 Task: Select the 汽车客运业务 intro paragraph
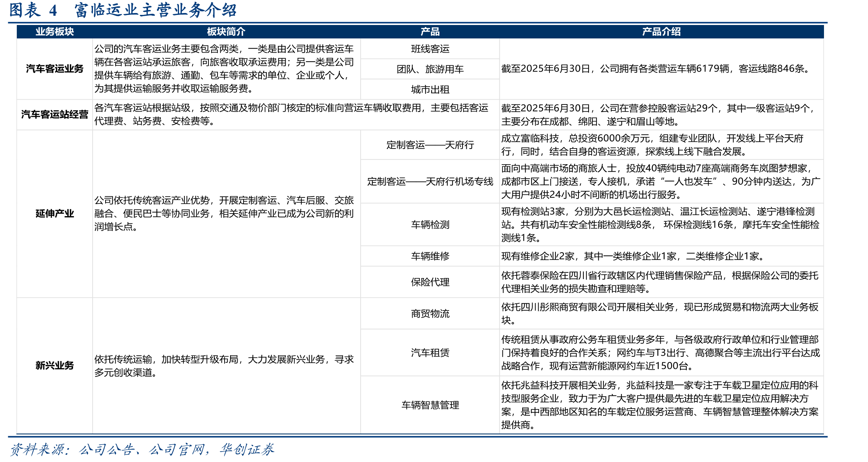[224, 69]
